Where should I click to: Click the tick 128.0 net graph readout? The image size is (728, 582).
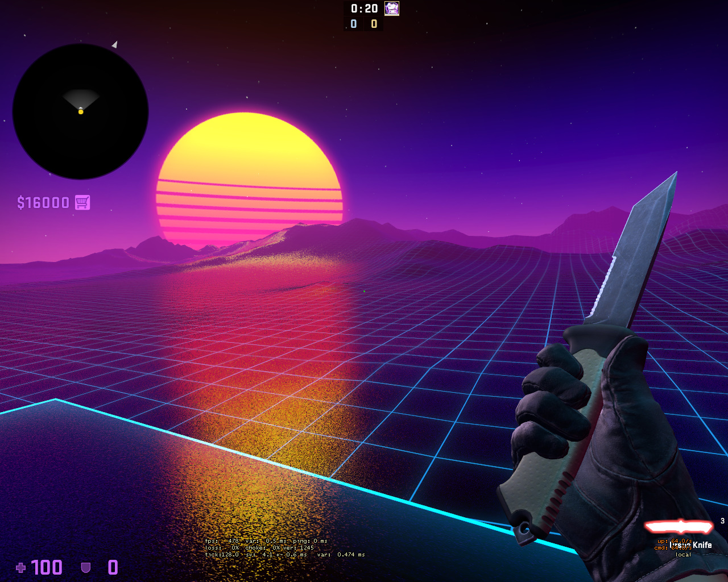pyautogui.click(x=222, y=555)
